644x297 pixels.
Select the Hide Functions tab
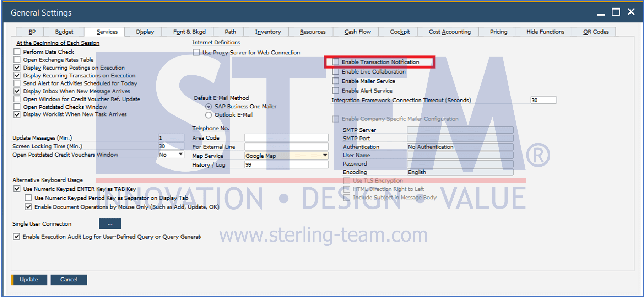pos(545,32)
